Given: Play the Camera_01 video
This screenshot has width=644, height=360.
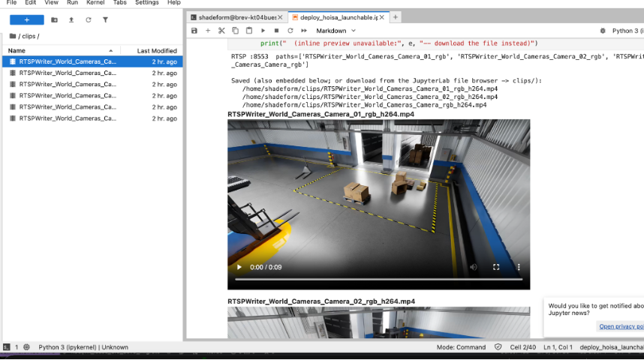Looking at the screenshot, I should click(x=239, y=267).
